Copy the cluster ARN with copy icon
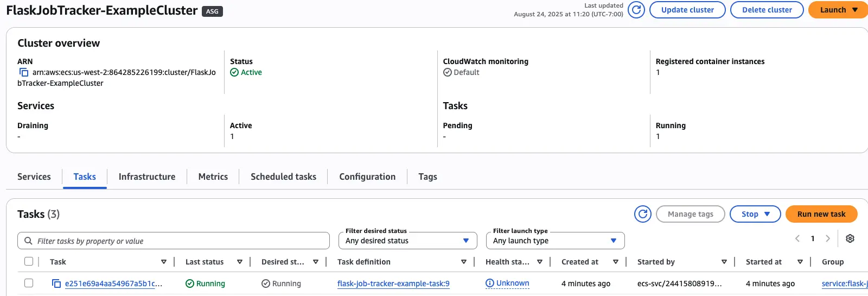The width and height of the screenshot is (868, 296). 24,72
